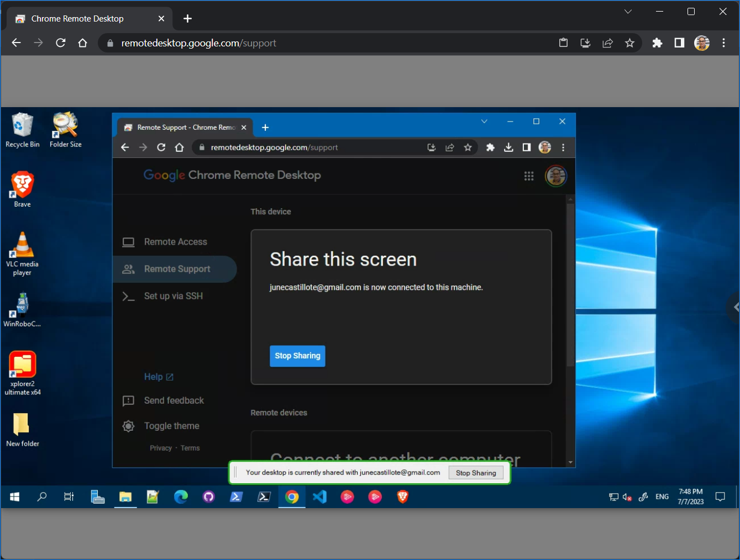Image resolution: width=740 pixels, height=560 pixels.
Task: Click the blue Stop Sharing button
Action: tap(297, 356)
